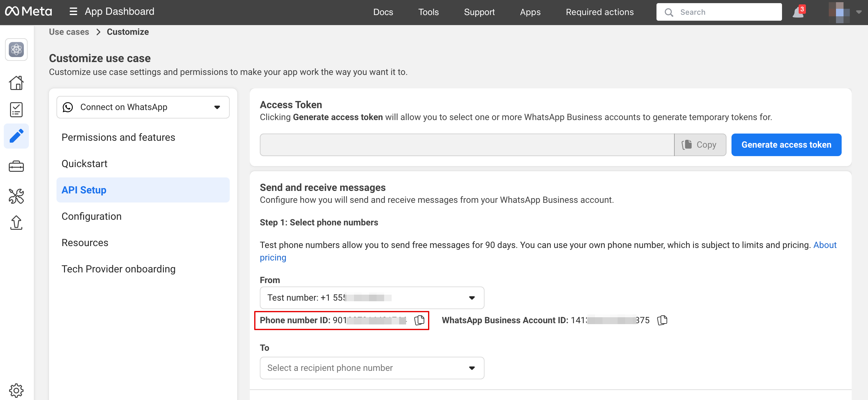Open the From test number dropdown
This screenshot has width=868, height=400.
pyautogui.click(x=372, y=297)
